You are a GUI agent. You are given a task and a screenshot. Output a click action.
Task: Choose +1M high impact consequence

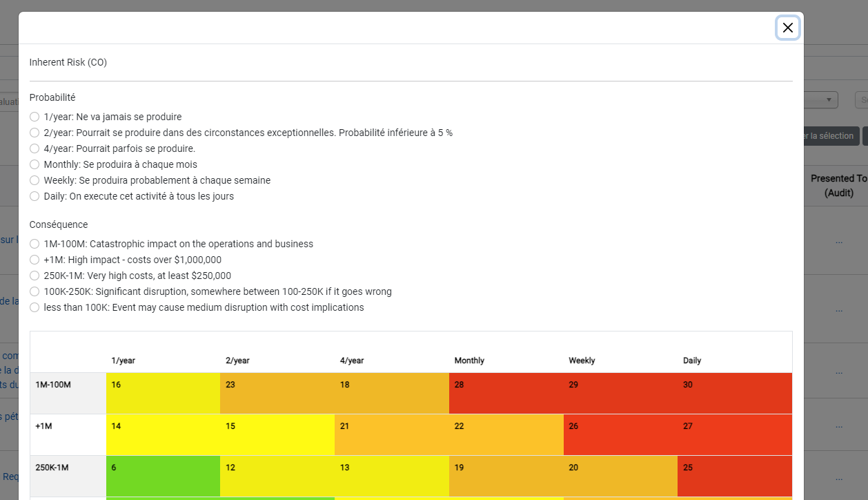[34, 260]
